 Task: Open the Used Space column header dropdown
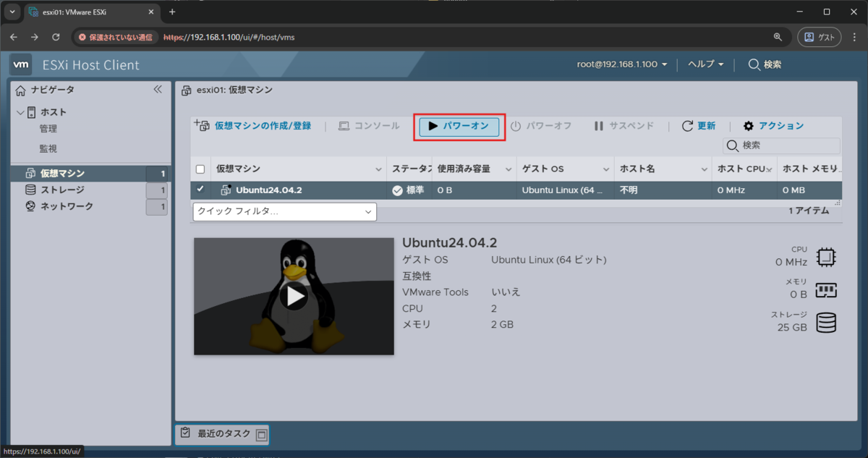pyautogui.click(x=509, y=169)
